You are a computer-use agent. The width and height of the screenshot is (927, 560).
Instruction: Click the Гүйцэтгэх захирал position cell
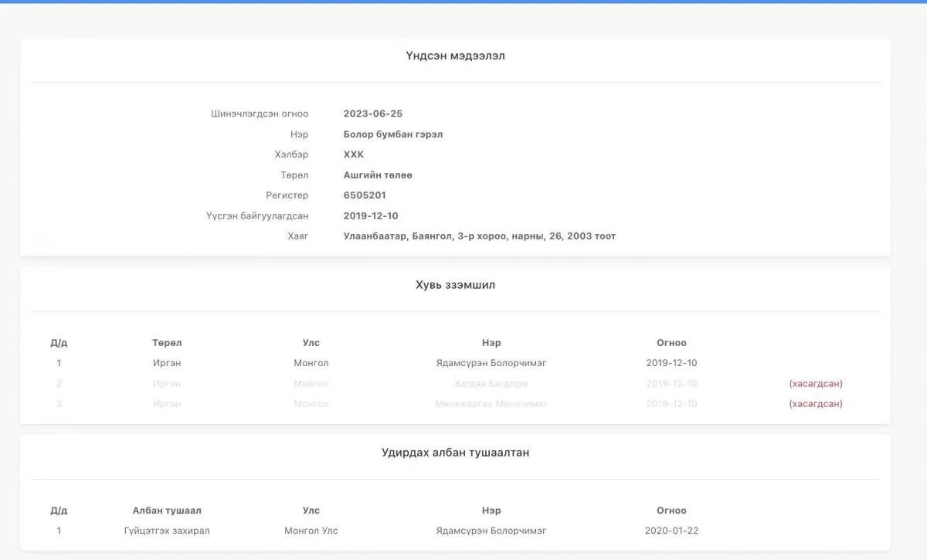167,531
